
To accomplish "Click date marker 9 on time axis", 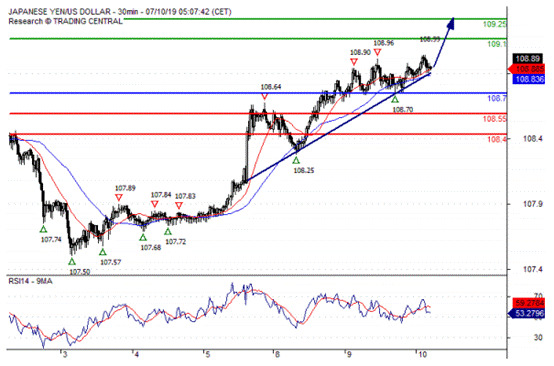I will 348,354.
